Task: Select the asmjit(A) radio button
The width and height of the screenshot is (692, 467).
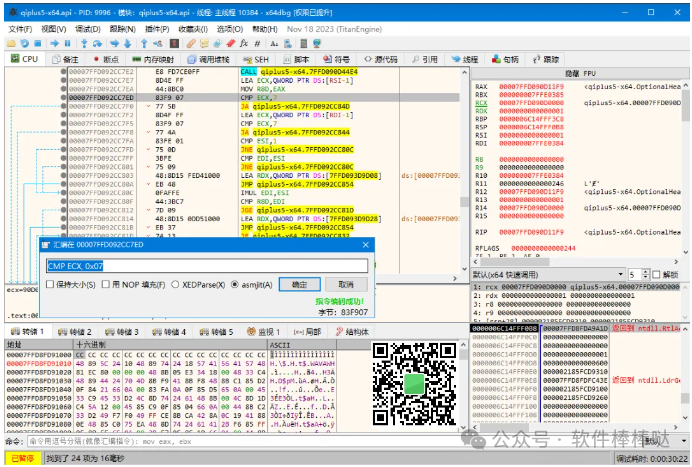Action: (x=234, y=285)
